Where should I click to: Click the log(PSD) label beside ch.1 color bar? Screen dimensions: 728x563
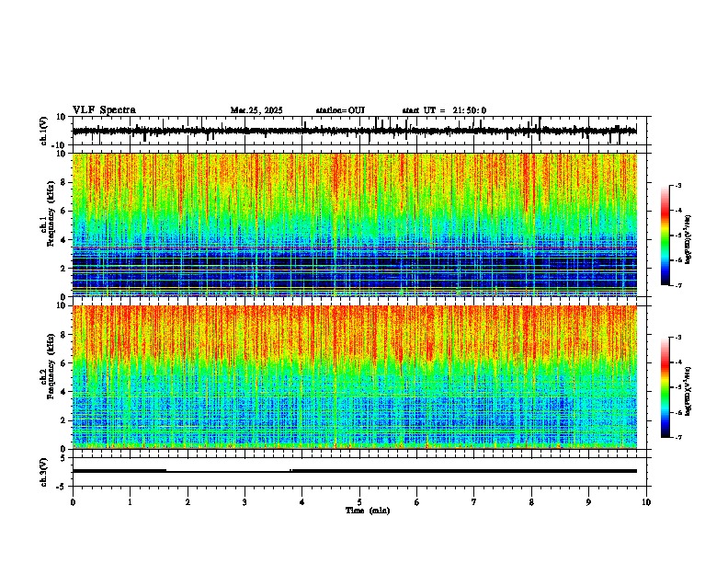click(x=688, y=239)
